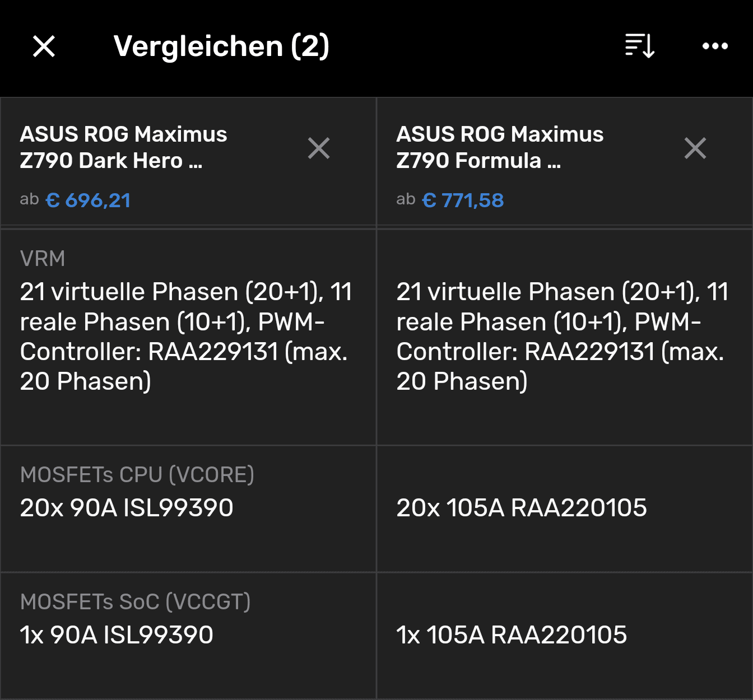Select the 20x 105A RAA220105 value
The image size is (753, 700).
522,508
